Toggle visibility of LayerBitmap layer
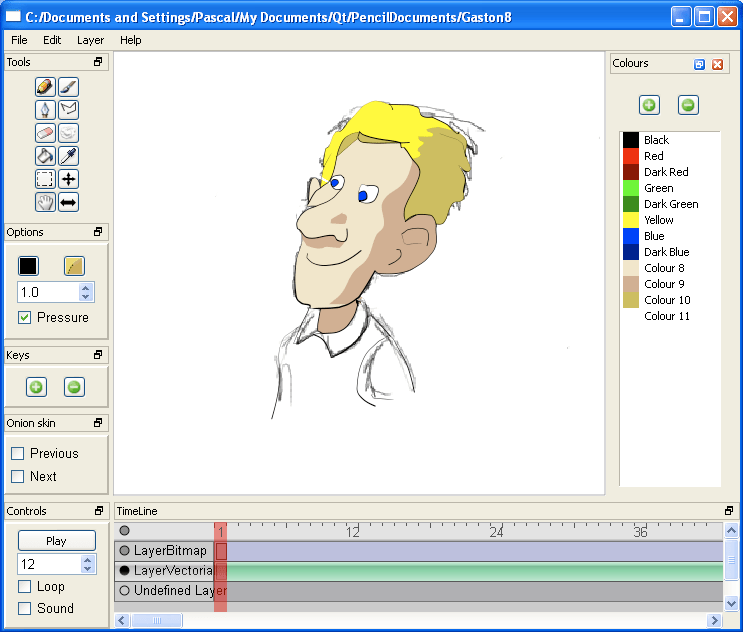The image size is (743, 632). (x=125, y=551)
